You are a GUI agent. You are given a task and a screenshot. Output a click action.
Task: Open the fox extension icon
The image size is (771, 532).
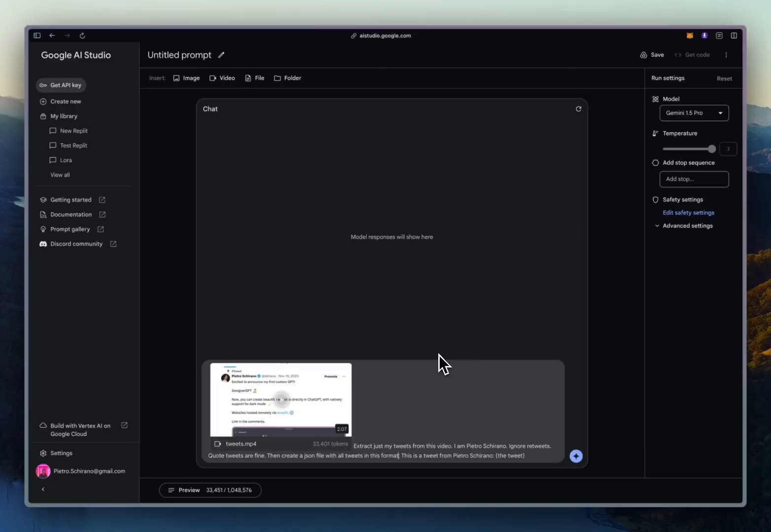tap(690, 35)
